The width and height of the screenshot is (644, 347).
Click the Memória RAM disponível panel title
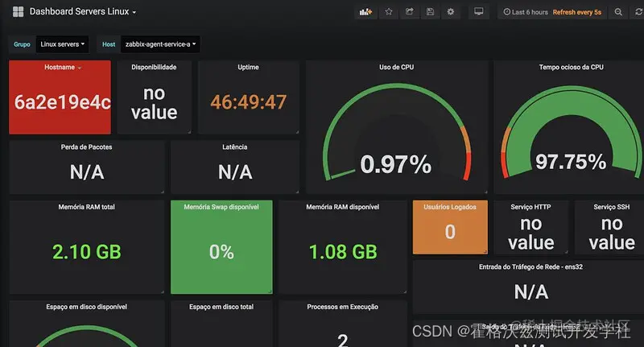pos(343,207)
